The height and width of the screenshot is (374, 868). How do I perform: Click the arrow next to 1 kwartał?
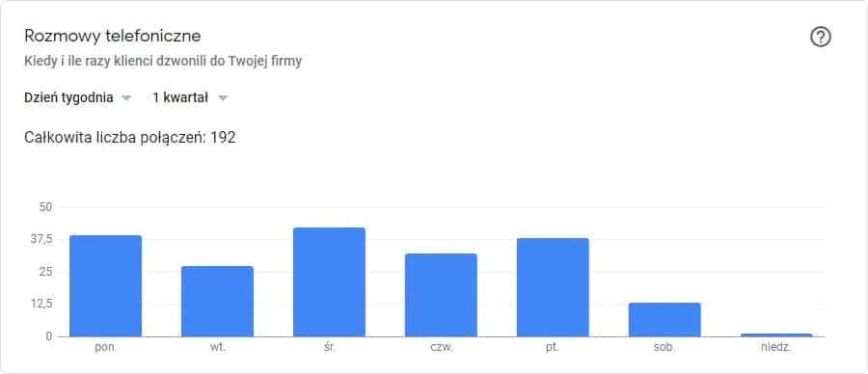(x=223, y=98)
